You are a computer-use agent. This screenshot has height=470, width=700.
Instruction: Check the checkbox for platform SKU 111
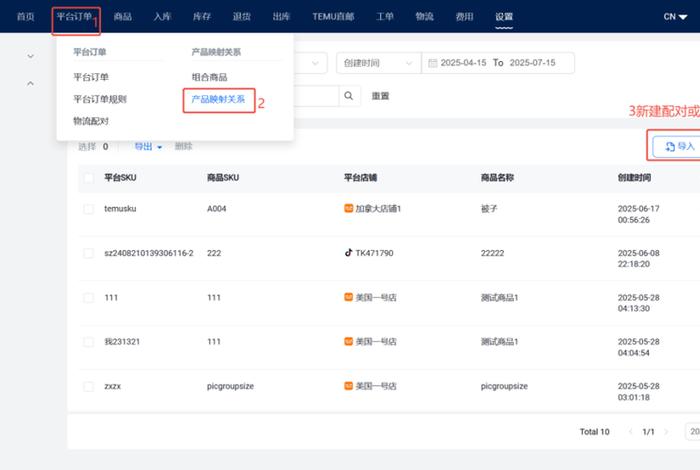89,298
